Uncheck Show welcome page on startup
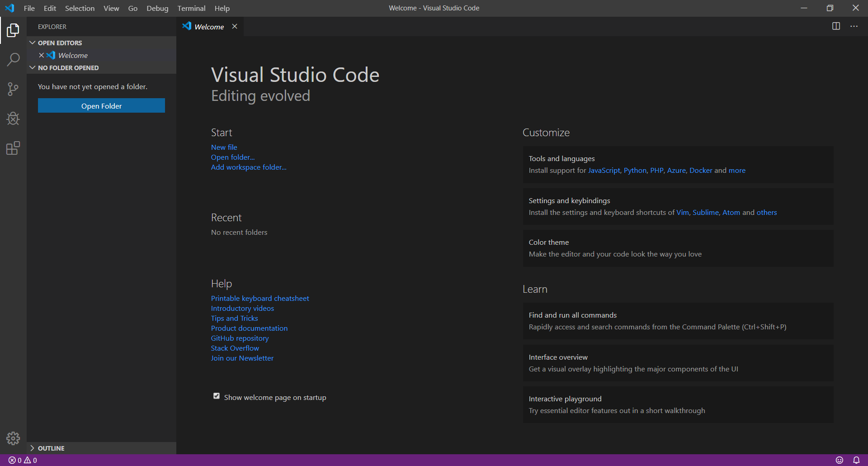This screenshot has width=868, height=466. (217, 396)
